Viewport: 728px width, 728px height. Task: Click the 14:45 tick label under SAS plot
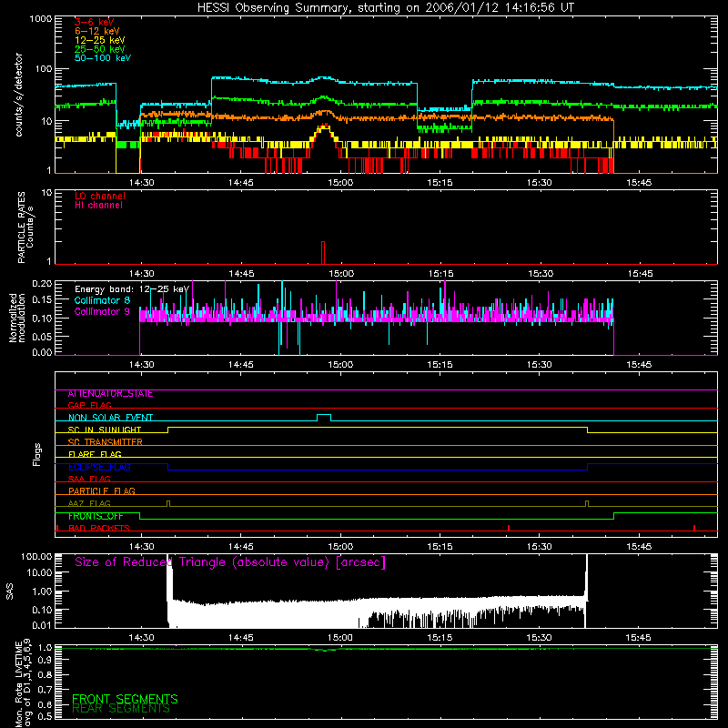pos(241,638)
